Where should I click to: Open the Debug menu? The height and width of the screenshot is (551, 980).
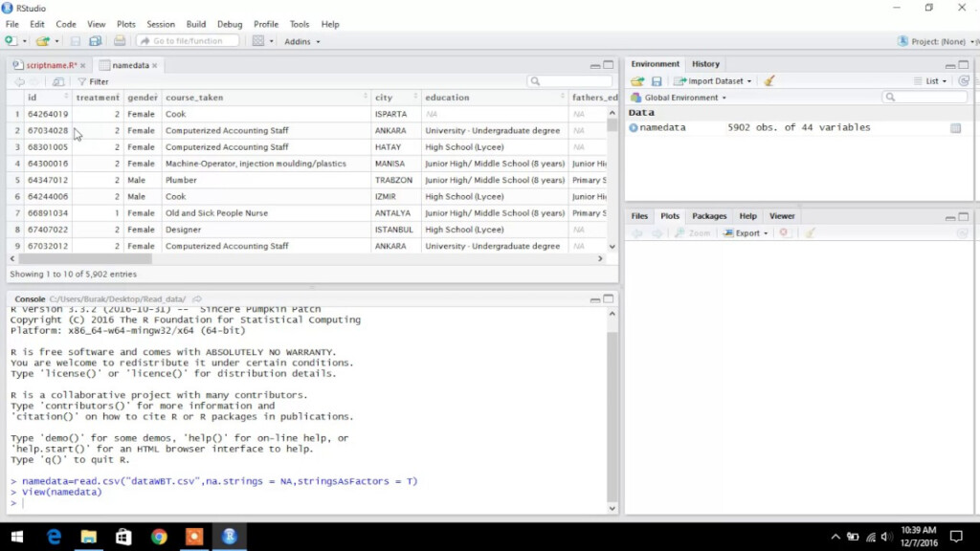click(x=230, y=24)
